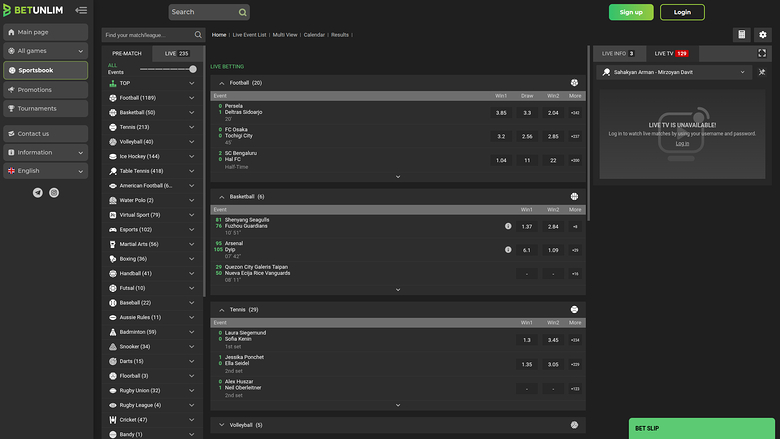Click info icon for Shenyang Seagulls match
The image size is (780, 439).
[508, 226]
